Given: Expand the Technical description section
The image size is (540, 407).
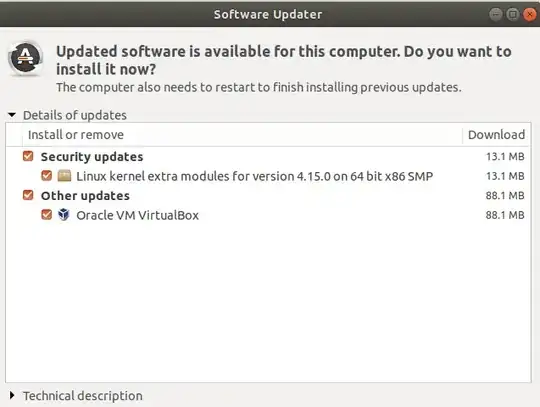Looking at the screenshot, I should pyautogui.click(x=12, y=395).
